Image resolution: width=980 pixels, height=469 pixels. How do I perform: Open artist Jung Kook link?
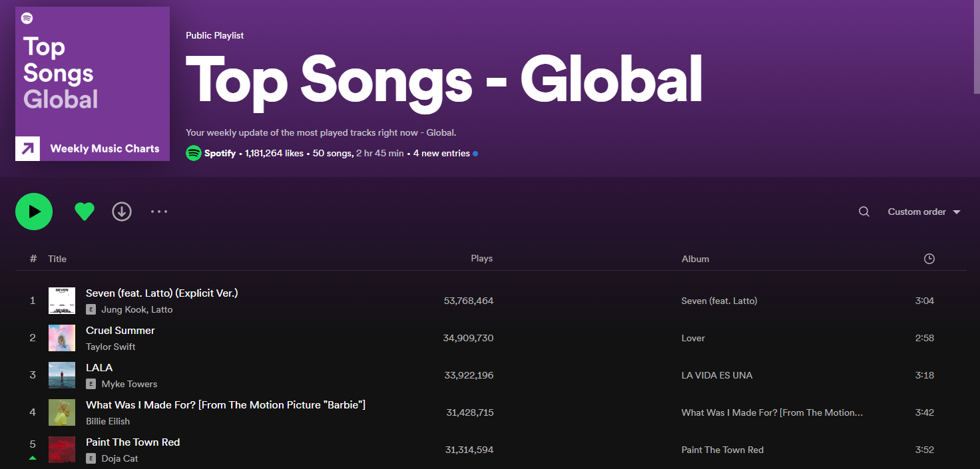(124, 309)
